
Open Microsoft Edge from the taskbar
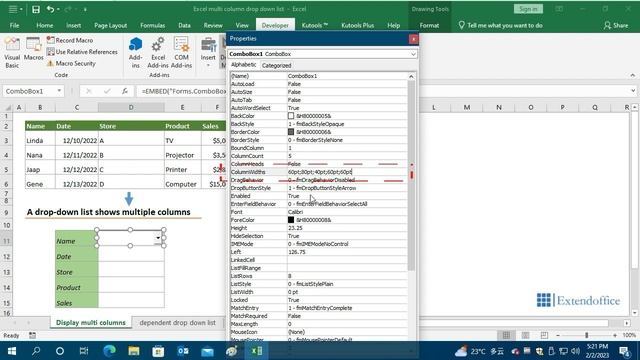(109, 351)
